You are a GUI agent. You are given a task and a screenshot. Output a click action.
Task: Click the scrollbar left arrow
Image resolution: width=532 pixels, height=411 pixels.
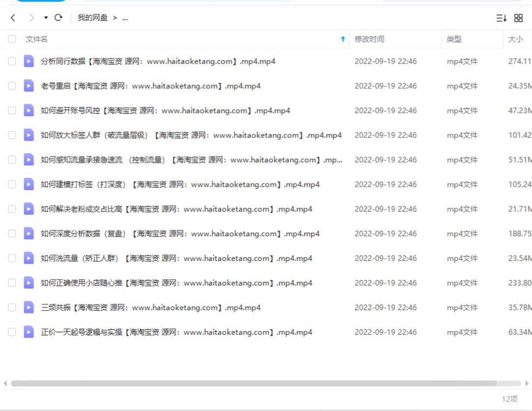[x=5, y=383]
